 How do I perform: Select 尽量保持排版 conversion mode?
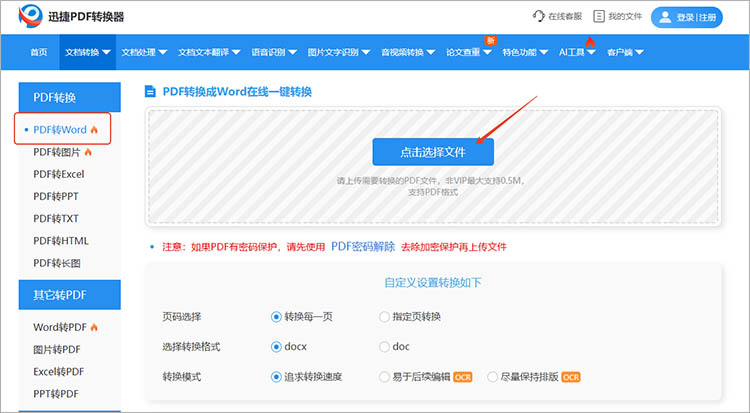(x=492, y=377)
